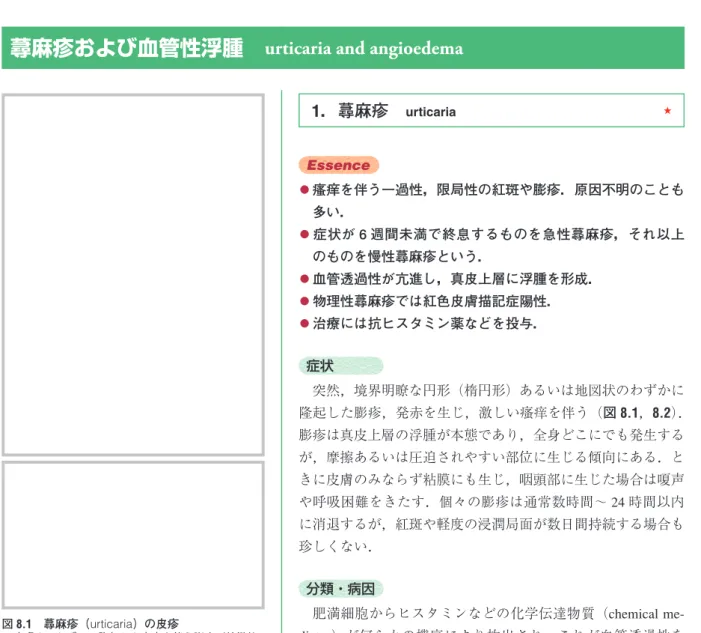Viewport: 701px width, 633px height.
Task: Click the green '症状' subsection label
Action: pos(341,366)
